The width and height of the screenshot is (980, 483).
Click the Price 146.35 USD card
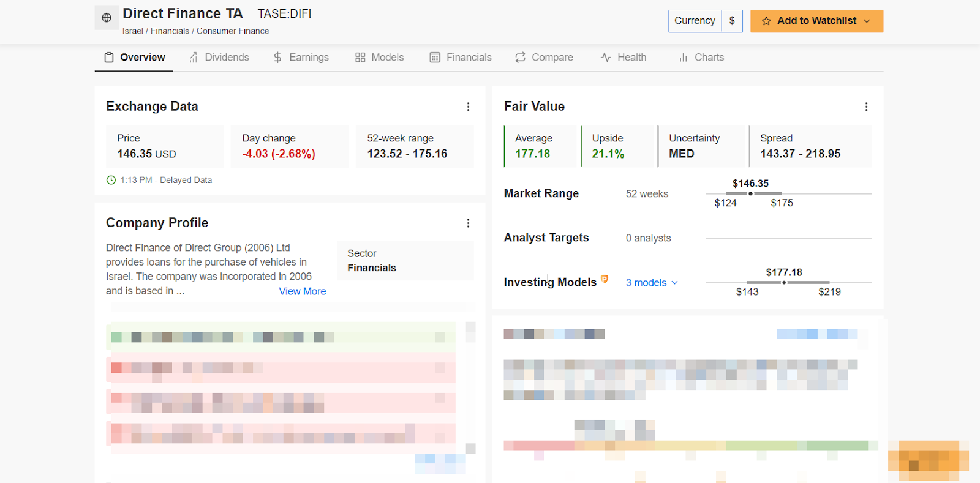pyautogui.click(x=165, y=146)
